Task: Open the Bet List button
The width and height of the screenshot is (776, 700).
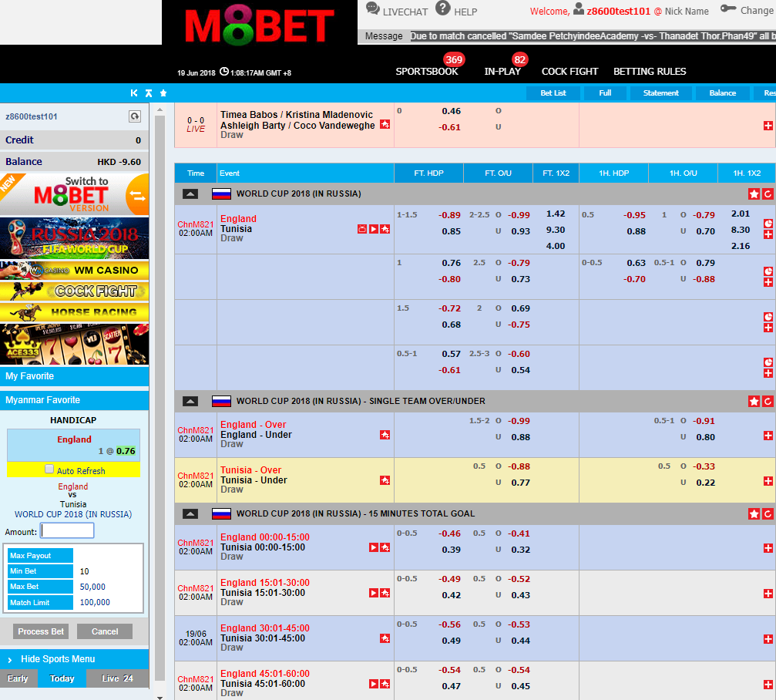Action: click(553, 93)
